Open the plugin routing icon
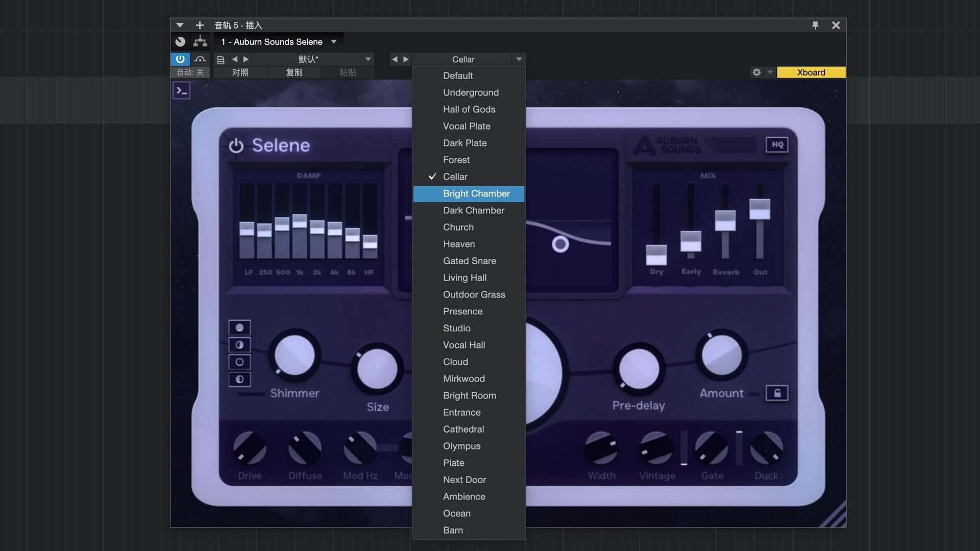The height and width of the screenshot is (551, 980). [x=200, y=41]
